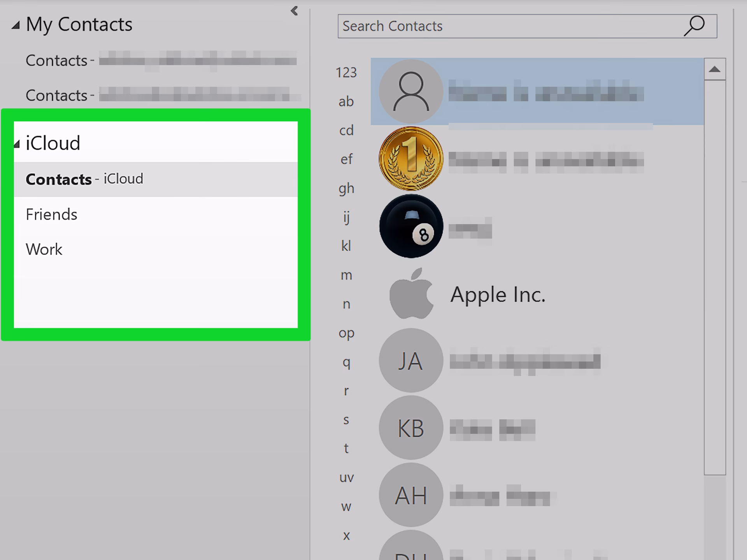Collapse the My Contacts group

click(x=16, y=26)
